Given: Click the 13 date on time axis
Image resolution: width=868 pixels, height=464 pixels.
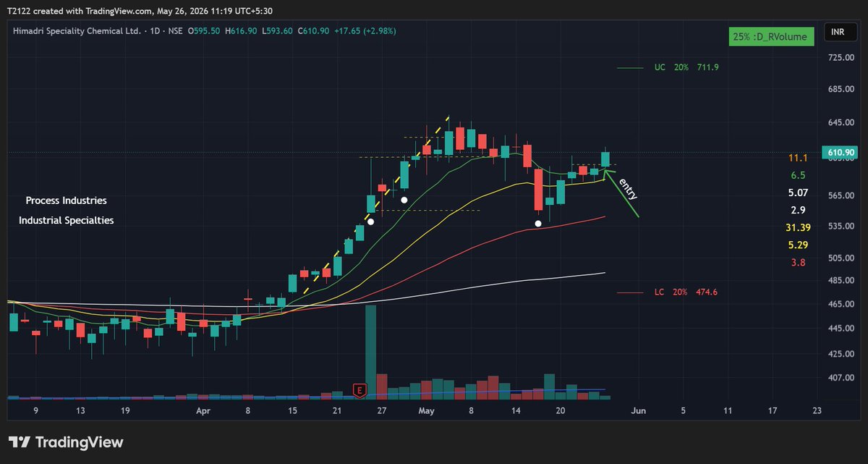Looking at the screenshot, I should 81,410.
